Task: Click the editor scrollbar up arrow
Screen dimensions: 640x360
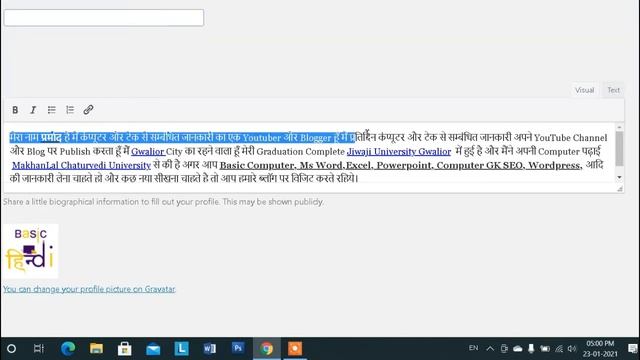Action: coord(620,127)
